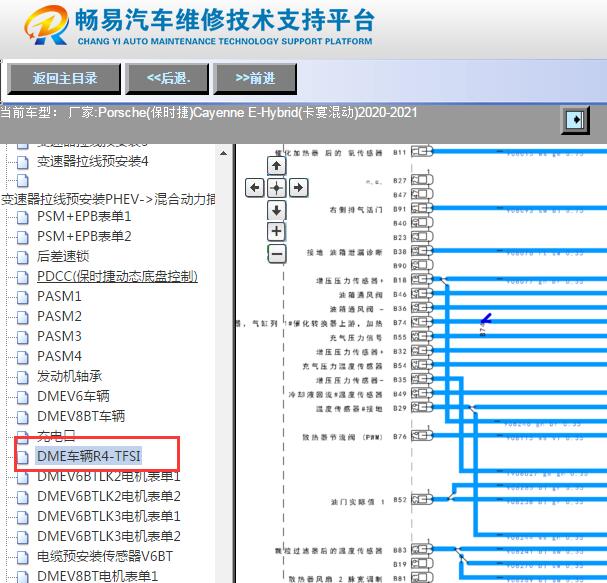Click the 散热器节流阀 (PWM) label
Image resolution: width=607 pixels, height=583 pixels.
coord(343,437)
